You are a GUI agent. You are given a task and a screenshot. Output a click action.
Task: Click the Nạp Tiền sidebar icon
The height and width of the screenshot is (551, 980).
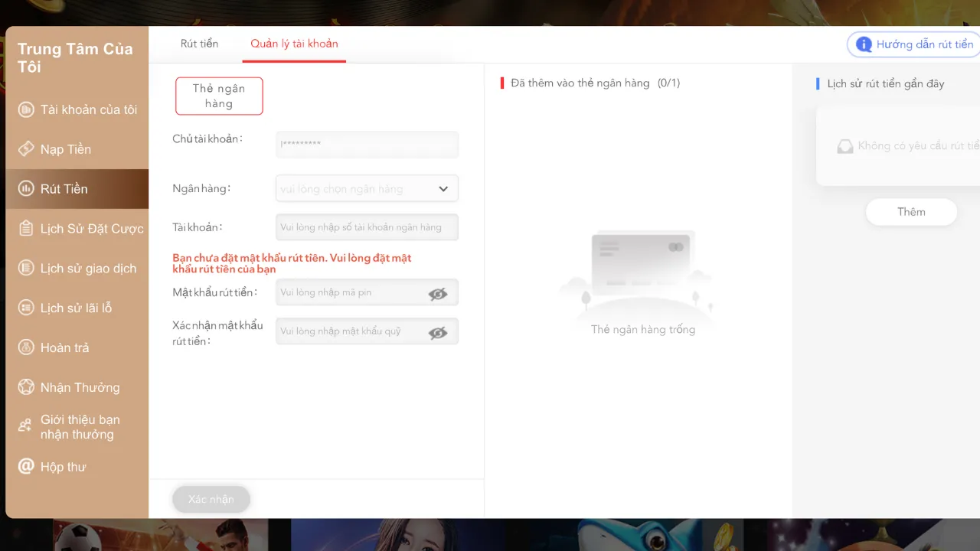(26, 149)
